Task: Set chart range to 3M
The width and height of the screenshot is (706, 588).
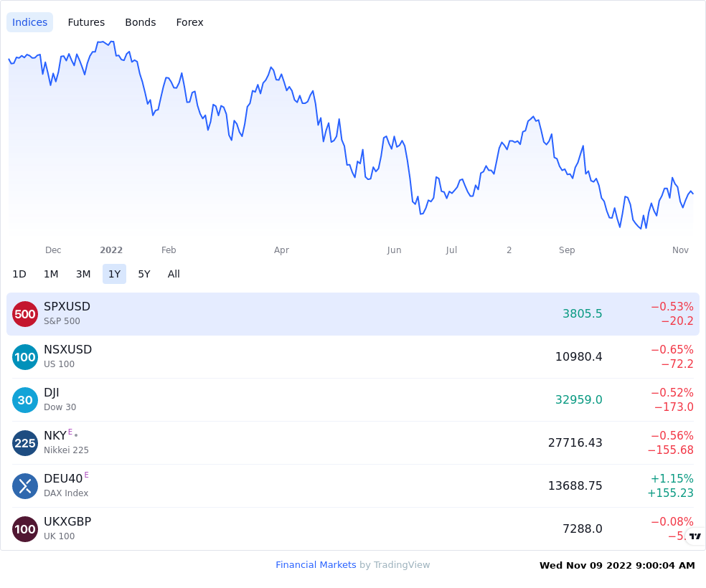Action: (x=83, y=274)
